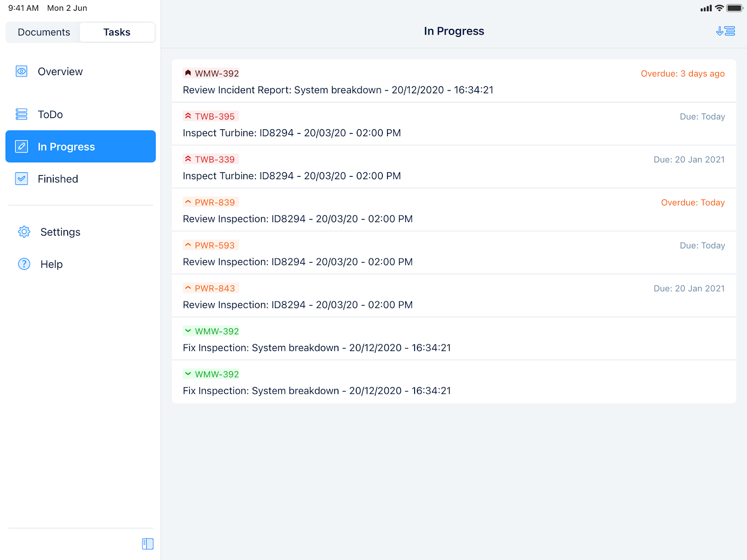Click the "In Progress" page header title

454,31
